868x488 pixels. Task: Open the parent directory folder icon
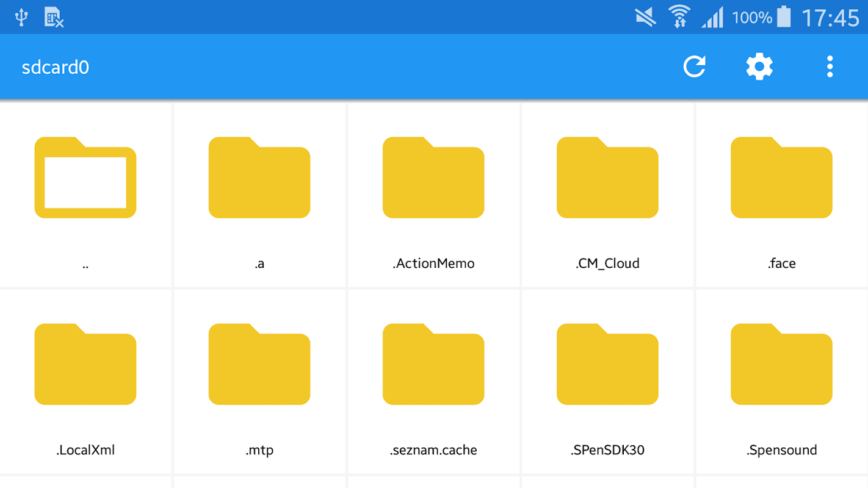85,178
